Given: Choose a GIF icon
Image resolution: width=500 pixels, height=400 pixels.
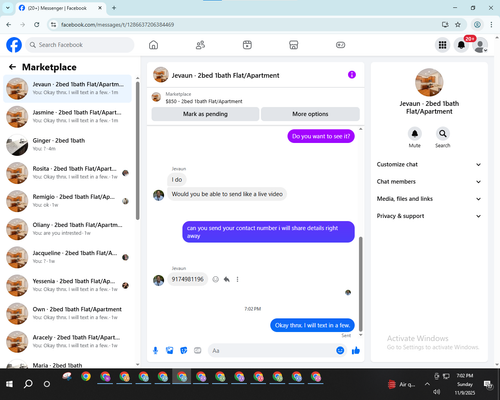Looking at the screenshot, I should pos(198,350).
